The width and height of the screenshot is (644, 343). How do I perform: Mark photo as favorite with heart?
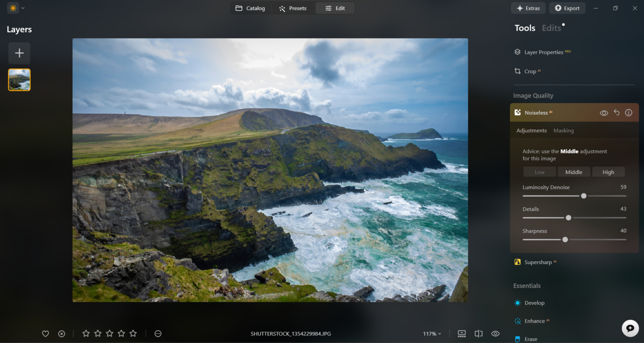tap(46, 334)
